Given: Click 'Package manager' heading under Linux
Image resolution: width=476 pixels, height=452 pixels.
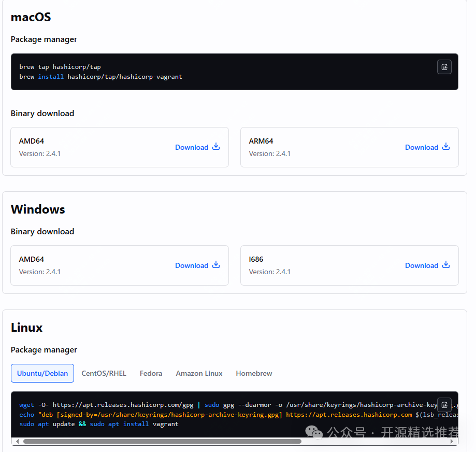Looking at the screenshot, I should click(x=44, y=350).
